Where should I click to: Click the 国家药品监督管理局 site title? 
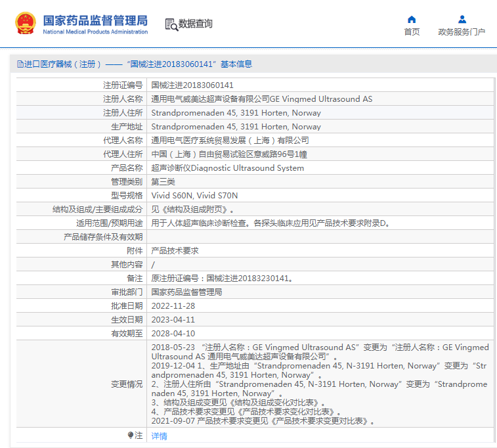(x=95, y=20)
